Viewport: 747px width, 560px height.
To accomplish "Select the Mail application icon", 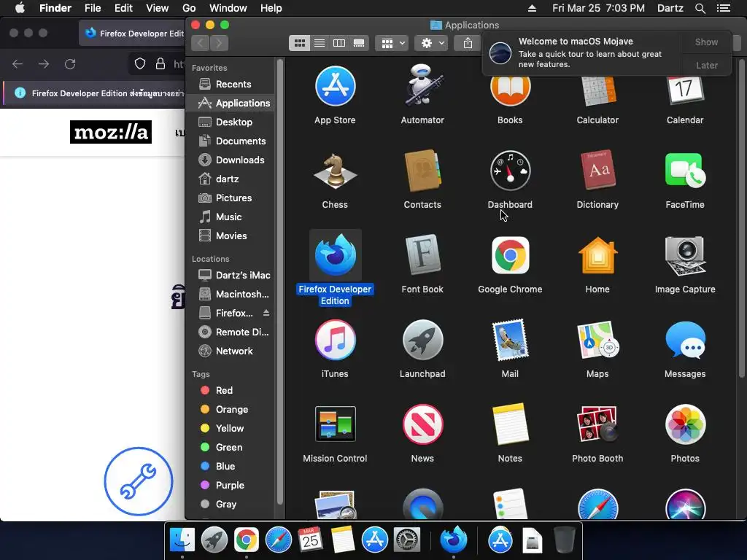I will click(x=510, y=340).
